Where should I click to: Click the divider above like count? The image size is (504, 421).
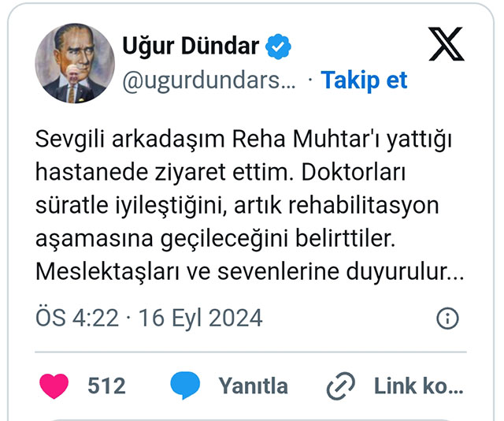pyautogui.click(x=250, y=352)
